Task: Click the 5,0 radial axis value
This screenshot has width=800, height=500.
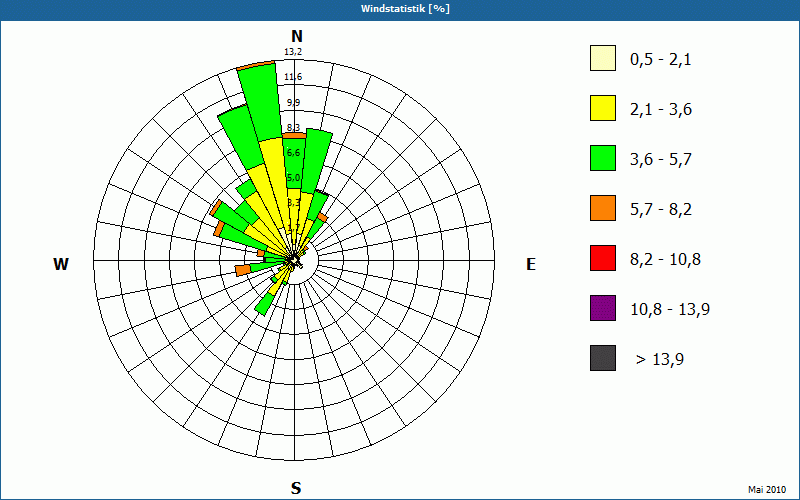Action: pyautogui.click(x=293, y=178)
